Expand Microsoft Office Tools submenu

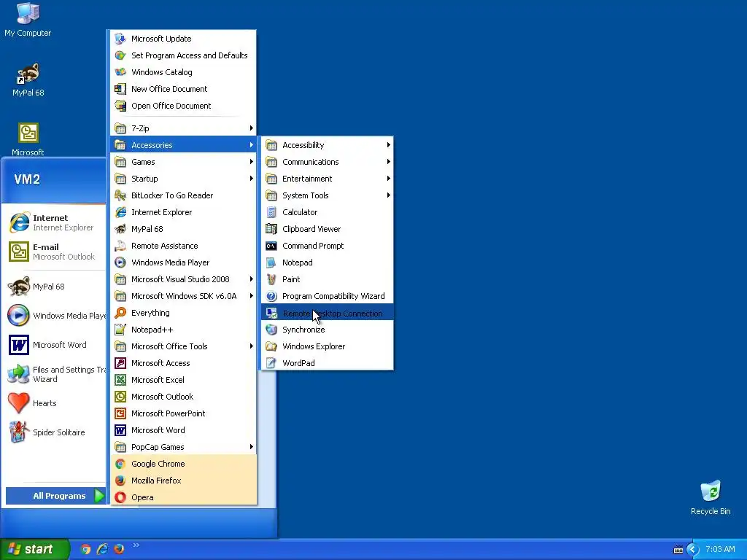click(183, 346)
